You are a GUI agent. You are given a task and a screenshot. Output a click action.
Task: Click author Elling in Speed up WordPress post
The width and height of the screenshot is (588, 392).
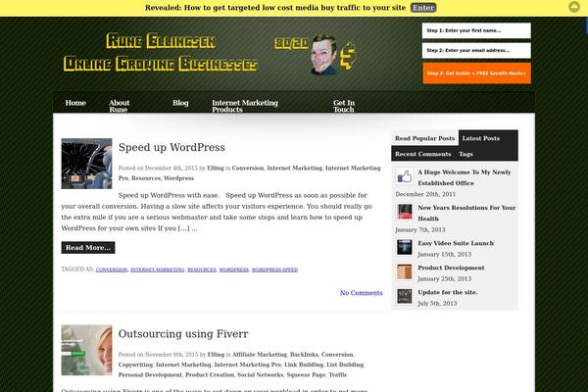pos(216,168)
